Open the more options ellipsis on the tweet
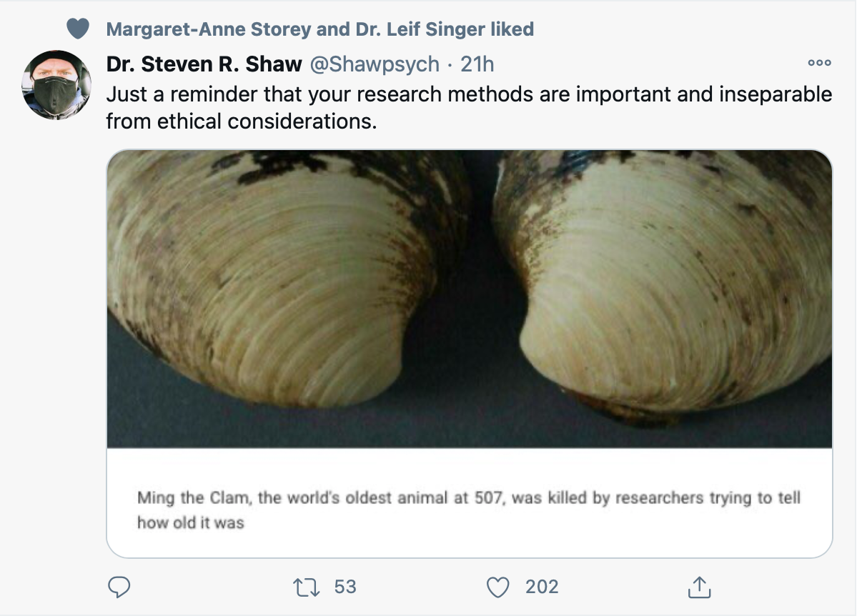Screen dimensions: 862x616 coord(818,64)
